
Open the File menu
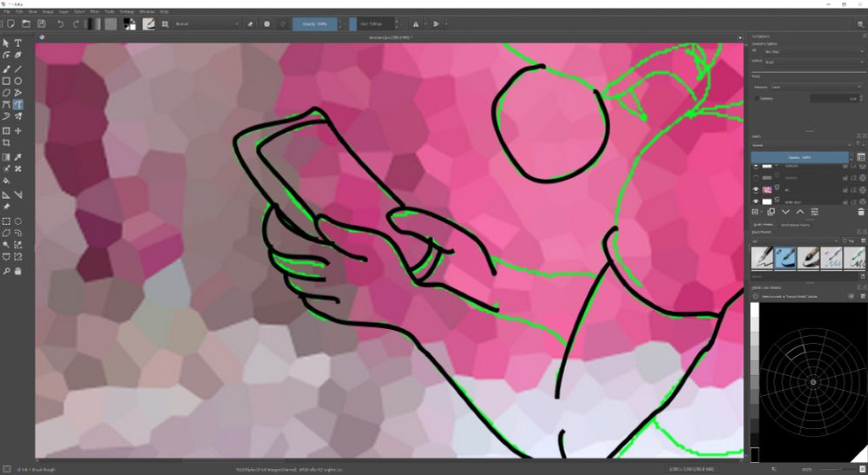(7, 11)
